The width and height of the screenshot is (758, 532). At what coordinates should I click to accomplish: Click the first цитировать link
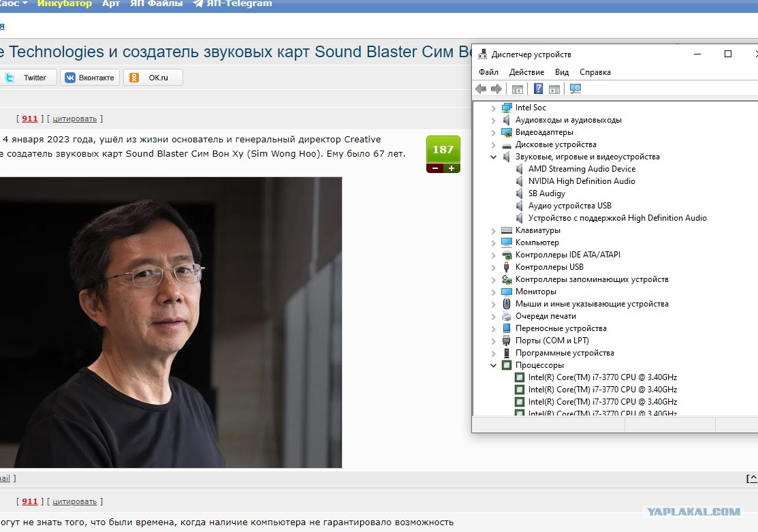coord(74,119)
